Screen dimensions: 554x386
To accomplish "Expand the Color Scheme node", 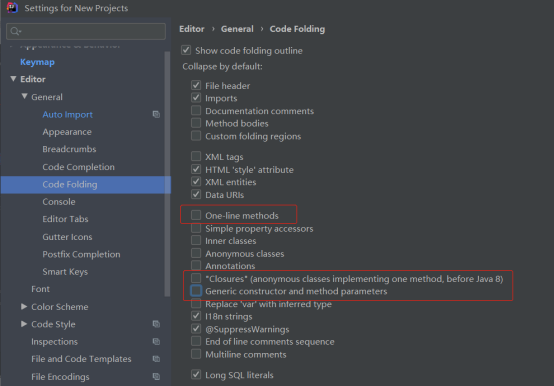I will coord(24,307).
